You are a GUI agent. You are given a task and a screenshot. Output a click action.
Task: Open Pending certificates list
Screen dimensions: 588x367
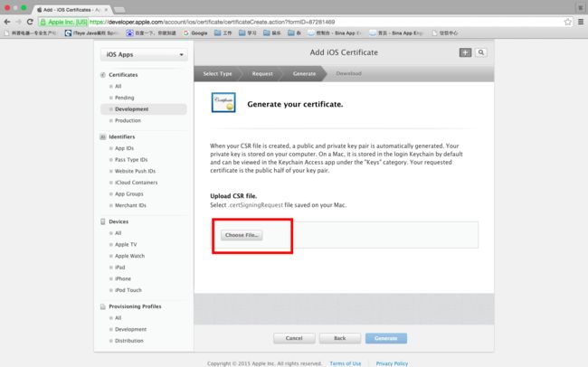(x=124, y=98)
